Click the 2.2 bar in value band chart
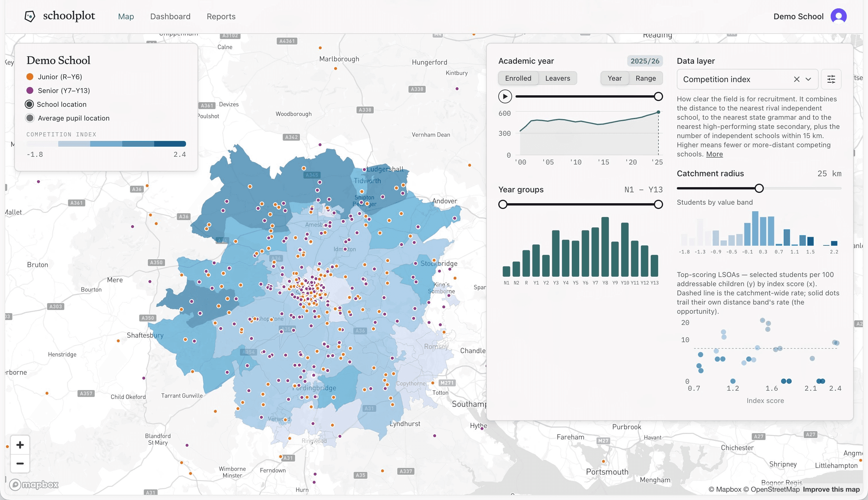Viewport: 868px width, 500px height. pos(834,243)
